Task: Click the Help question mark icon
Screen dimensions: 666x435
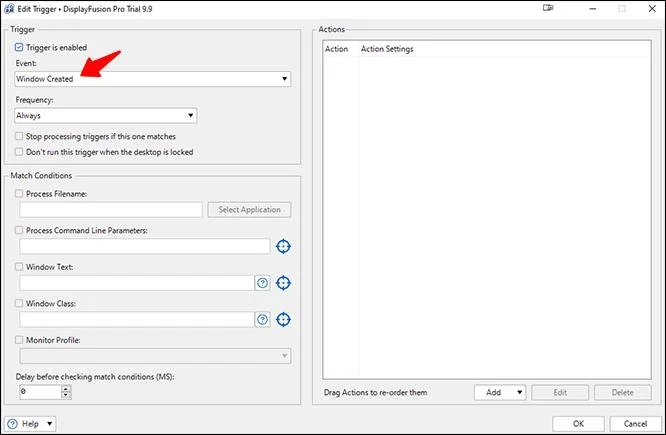Action: click(13, 424)
